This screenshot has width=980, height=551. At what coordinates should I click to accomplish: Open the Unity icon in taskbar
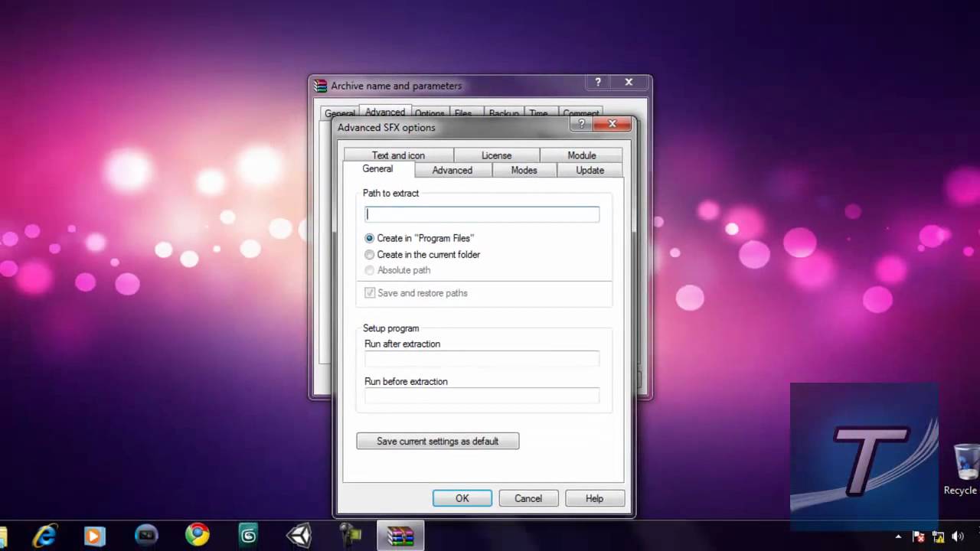(x=299, y=535)
